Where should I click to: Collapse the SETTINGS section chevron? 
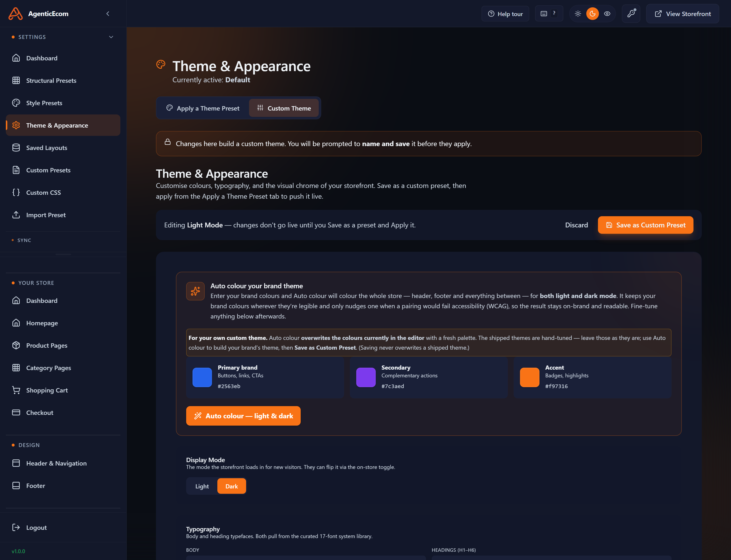[x=111, y=37]
